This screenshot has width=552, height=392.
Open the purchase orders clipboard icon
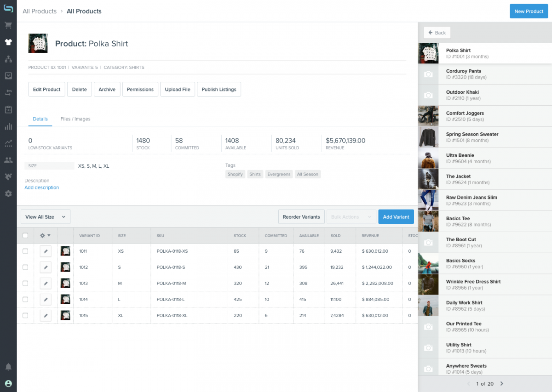(x=8, y=110)
